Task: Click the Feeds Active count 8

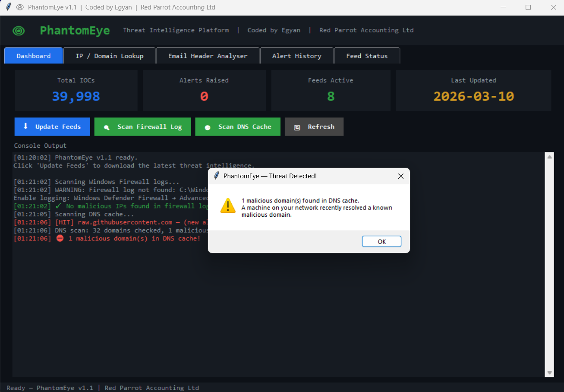Action: click(x=331, y=96)
